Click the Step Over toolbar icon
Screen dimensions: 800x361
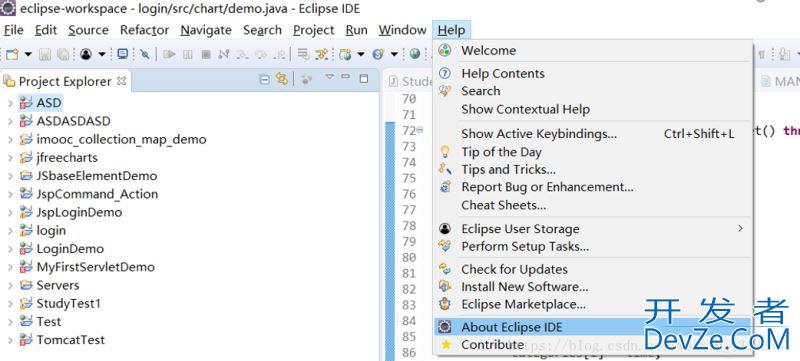(261, 54)
